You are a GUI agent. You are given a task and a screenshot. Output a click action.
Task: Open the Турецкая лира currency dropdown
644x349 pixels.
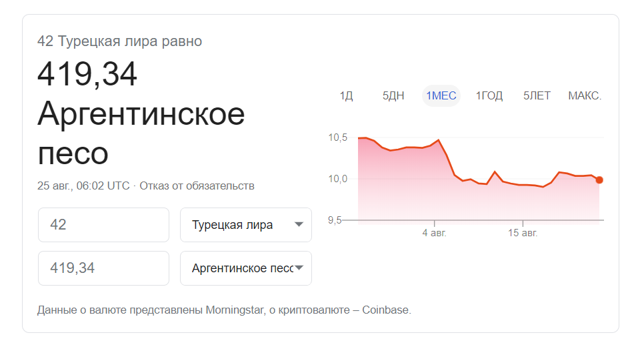[245, 225]
